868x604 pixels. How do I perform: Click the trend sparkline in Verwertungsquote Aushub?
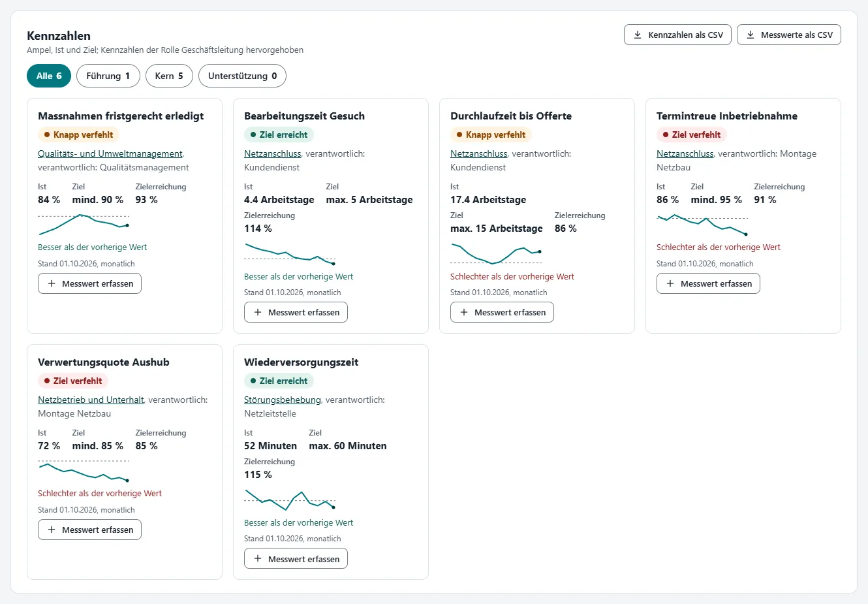point(84,470)
